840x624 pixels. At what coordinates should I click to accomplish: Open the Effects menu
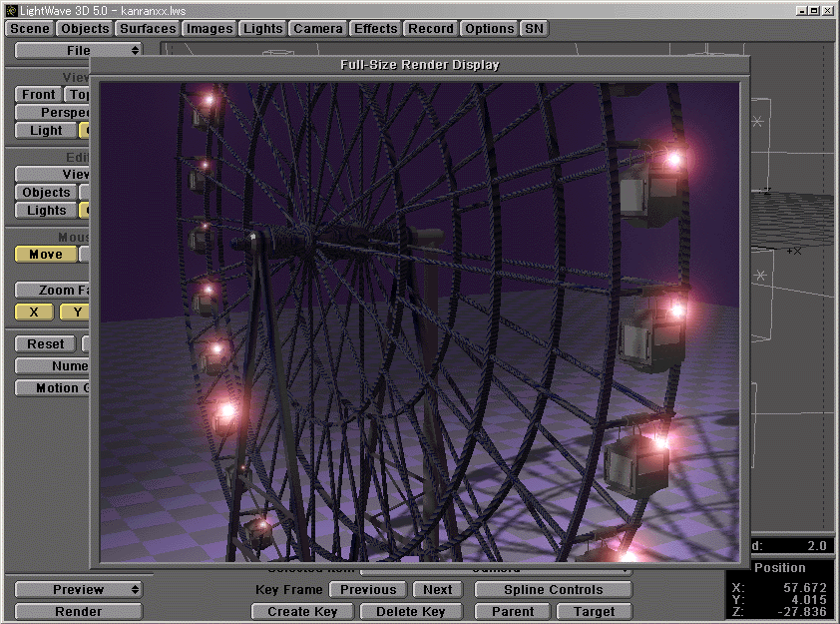click(x=375, y=28)
